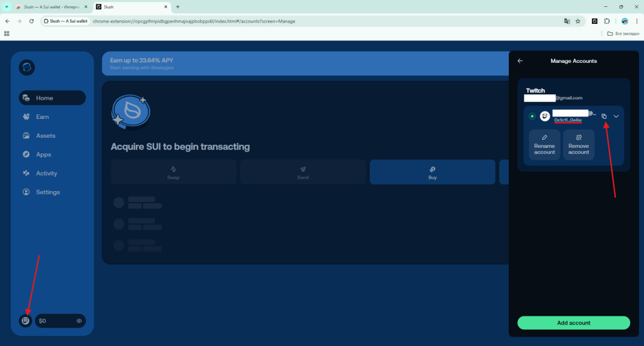The width and height of the screenshot is (644, 346).
Task: Click the translate page icon
Action: click(x=567, y=21)
